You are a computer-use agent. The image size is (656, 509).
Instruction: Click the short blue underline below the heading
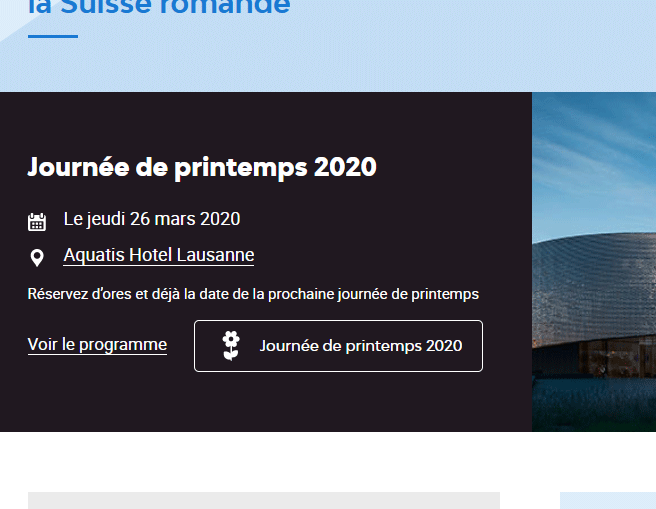coord(53,36)
